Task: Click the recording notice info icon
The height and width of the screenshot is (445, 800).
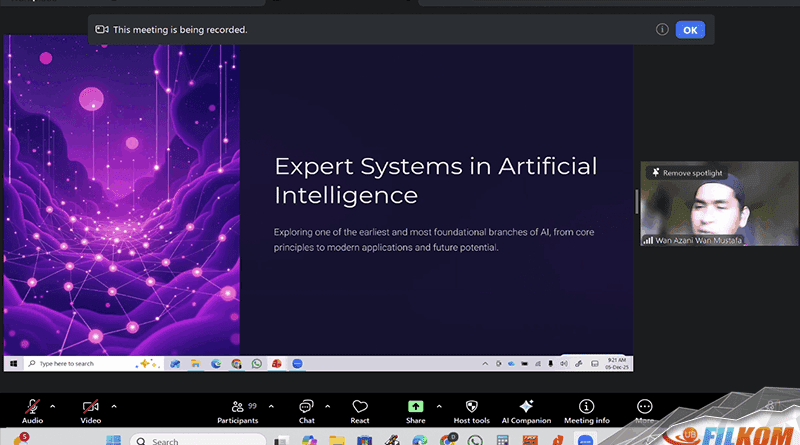Action: point(662,30)
